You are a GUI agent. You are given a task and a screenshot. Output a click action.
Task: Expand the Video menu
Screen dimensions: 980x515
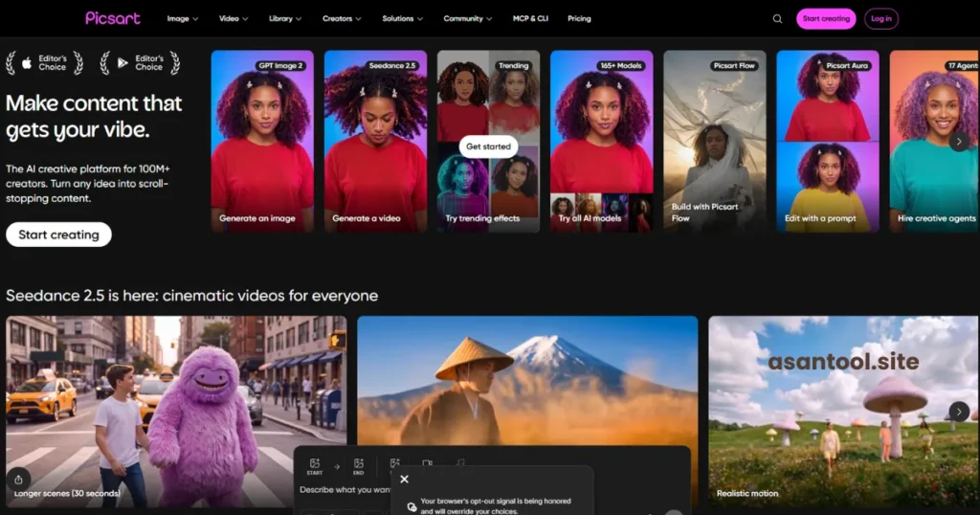234,19
